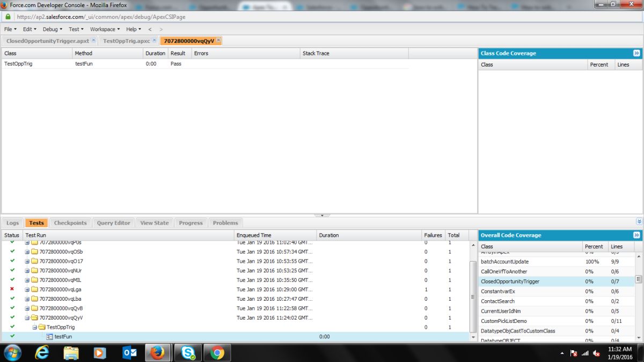Click the green pass check for 7072800000vqQvB
Viewport: 644px width, 362px height.
[x=12, y=308]
